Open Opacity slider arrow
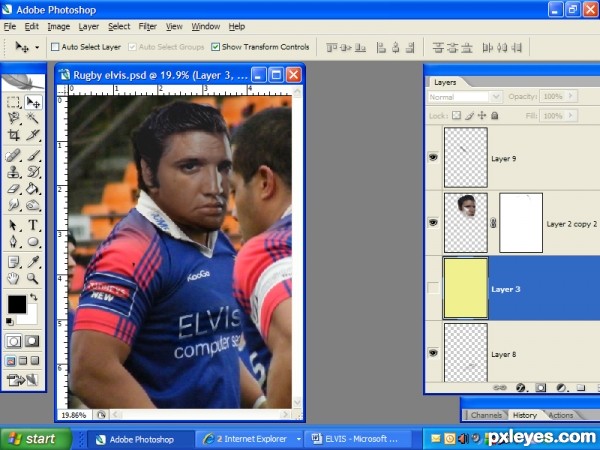 pyautogui.click(x=571, y=96)
